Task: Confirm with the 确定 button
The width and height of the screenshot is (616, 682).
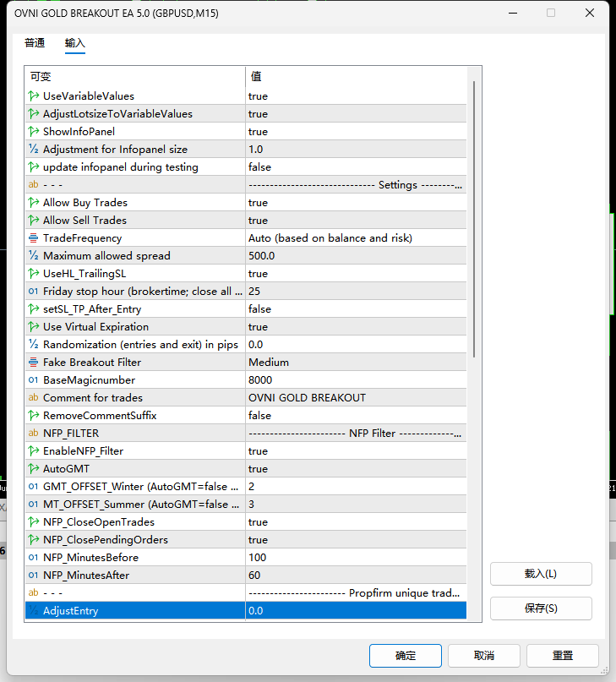Action: coord(406,656)
